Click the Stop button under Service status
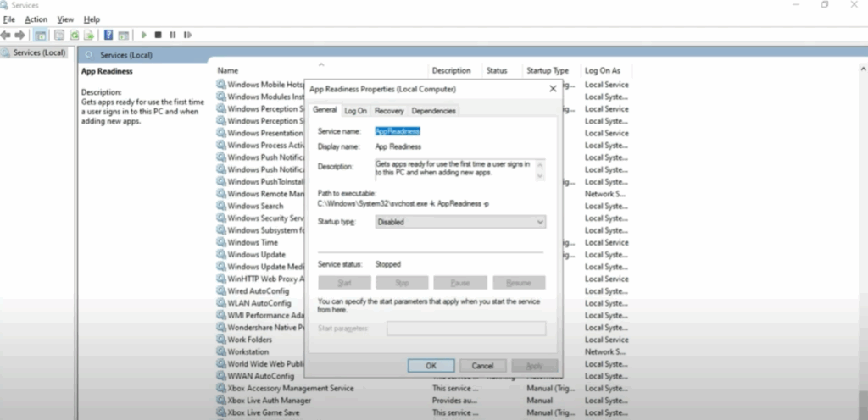Image resolution: width=868 pixels, height=420 pixels. [x=402, y=283]
